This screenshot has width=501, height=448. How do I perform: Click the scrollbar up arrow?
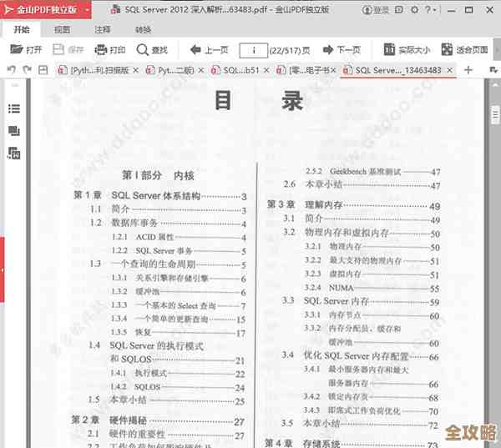(495, 86)
